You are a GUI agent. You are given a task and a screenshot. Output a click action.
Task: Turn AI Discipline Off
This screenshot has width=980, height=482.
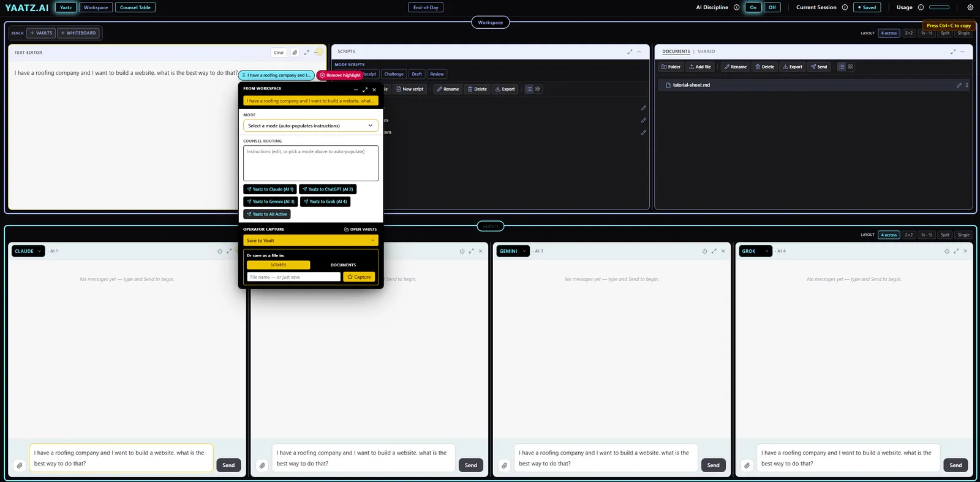[x=772, y=7]
